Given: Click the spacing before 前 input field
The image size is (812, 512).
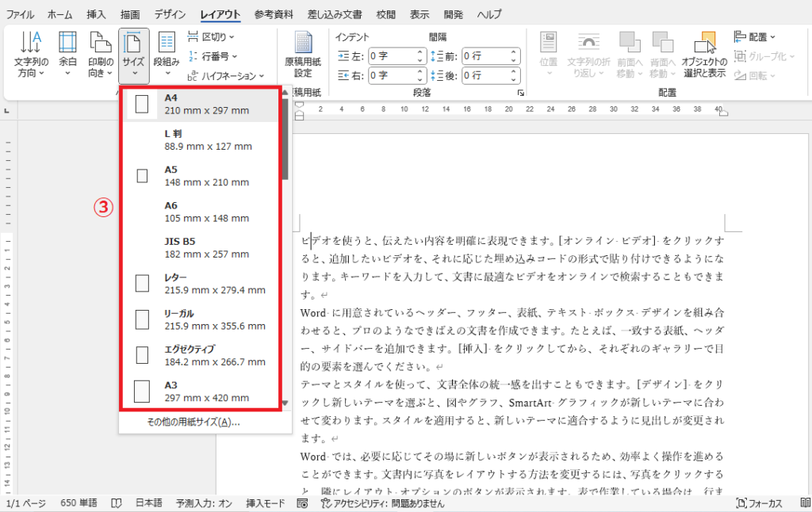Looking at the screenshot, I should (486, 56).
